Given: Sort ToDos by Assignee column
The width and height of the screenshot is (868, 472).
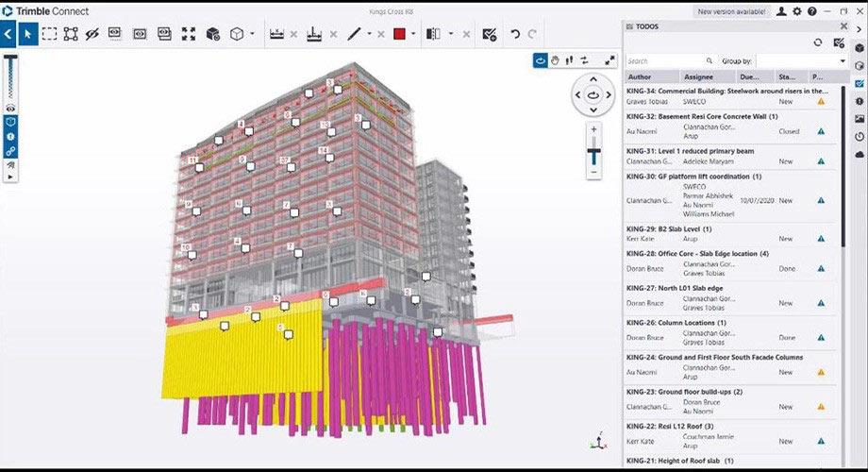Looking at the screenshot, I should (x=697, y=76).
